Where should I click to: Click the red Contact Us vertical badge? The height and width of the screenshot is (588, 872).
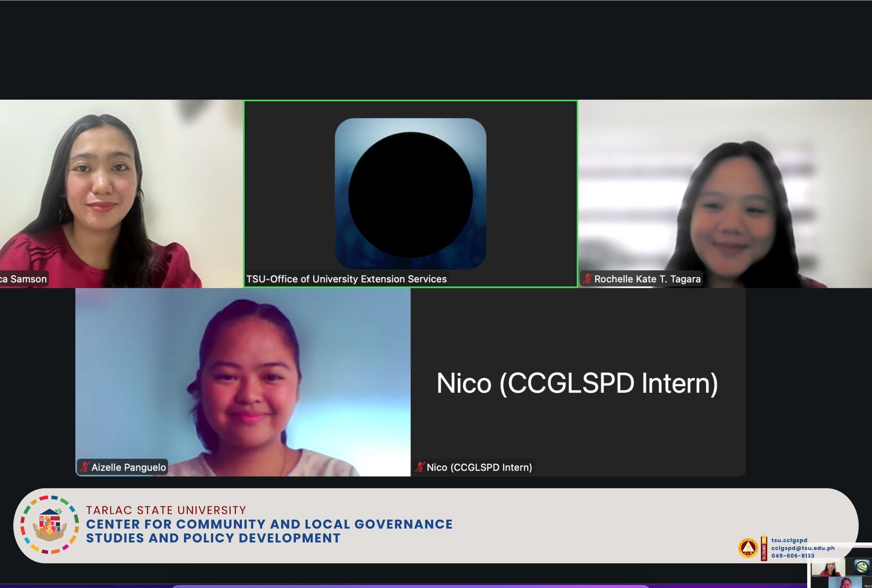[764, 548]
